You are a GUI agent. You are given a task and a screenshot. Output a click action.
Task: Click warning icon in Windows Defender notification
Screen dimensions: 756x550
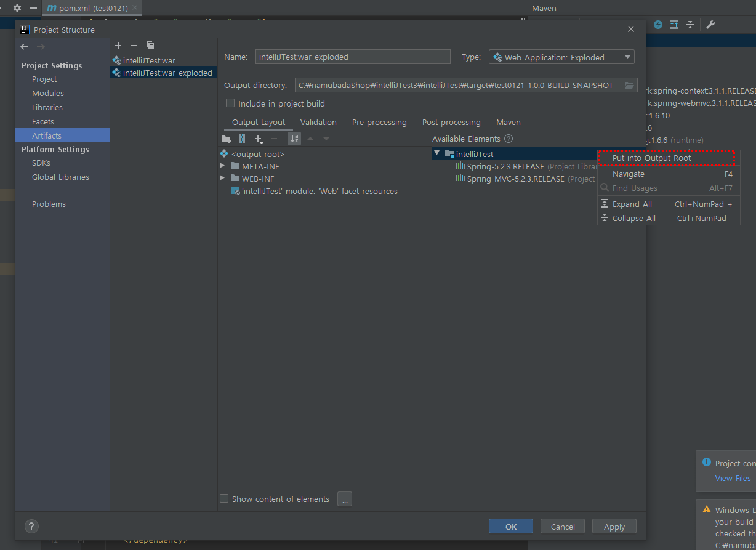(707, 510)
